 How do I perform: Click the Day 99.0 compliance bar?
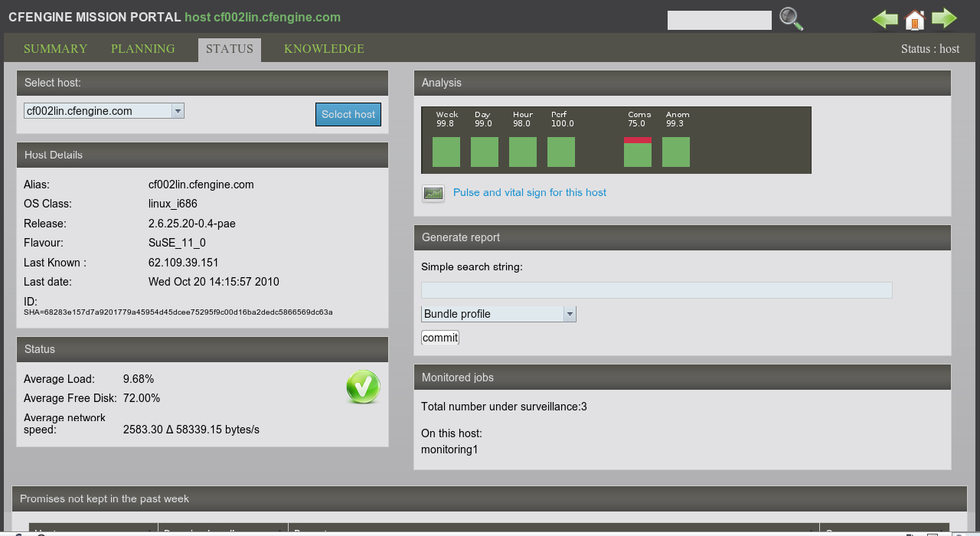click(485, 152)
